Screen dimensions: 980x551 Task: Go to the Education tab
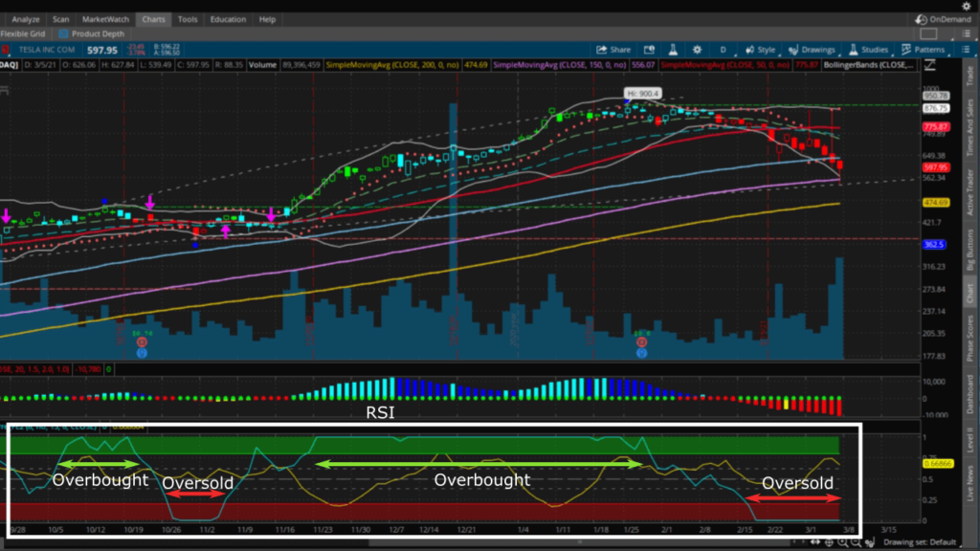point(228,19)
